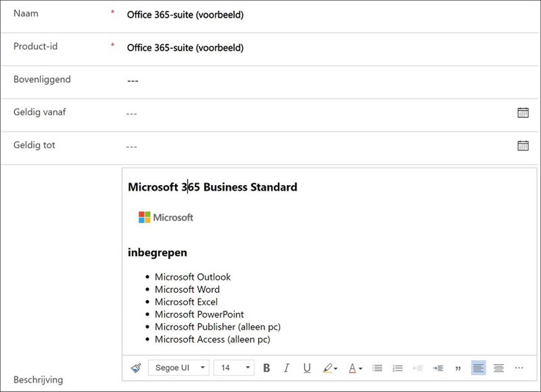Align text to the left
This screenshot has width=541, height=392.
point(478,368)
